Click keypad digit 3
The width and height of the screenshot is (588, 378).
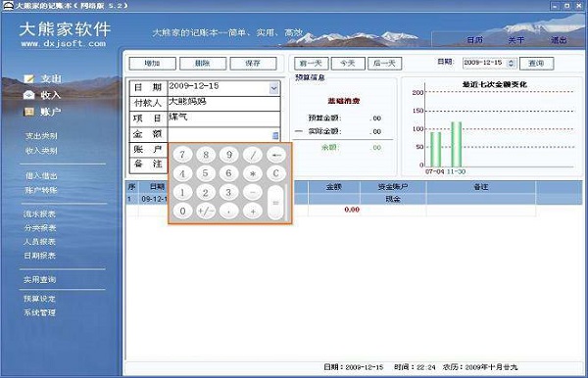click(228, 193)
